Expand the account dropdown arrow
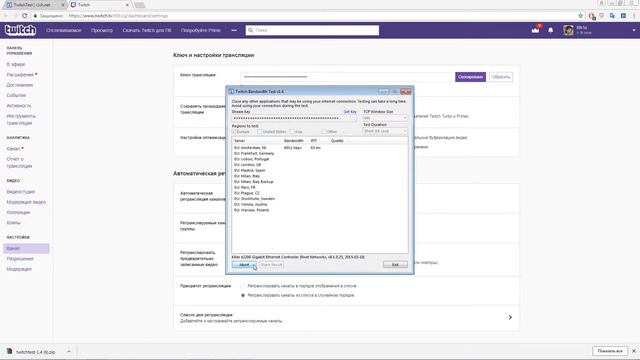Screen dimensions: 640x360 pyautogui.click(x=634, y=30)
